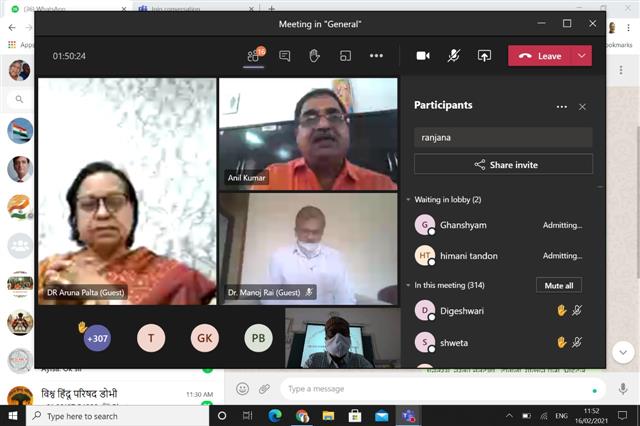Toggle the camera in meeting toolbar
The height and width of the screenshot is (426, 640).
pos(423,55)
